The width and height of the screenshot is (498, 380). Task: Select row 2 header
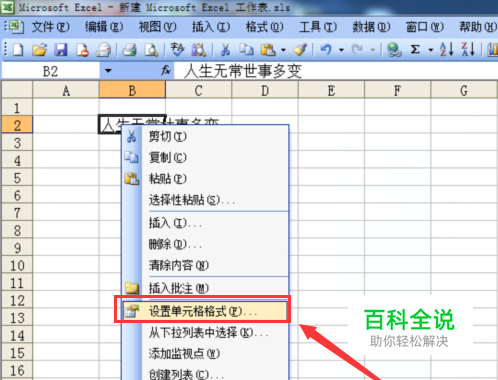[17, 125]
